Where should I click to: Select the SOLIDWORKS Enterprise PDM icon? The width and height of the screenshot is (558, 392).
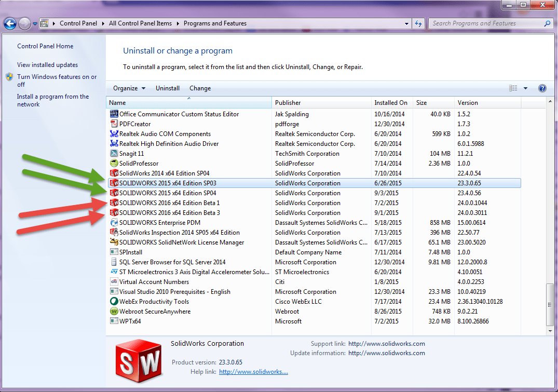(114, 223)
